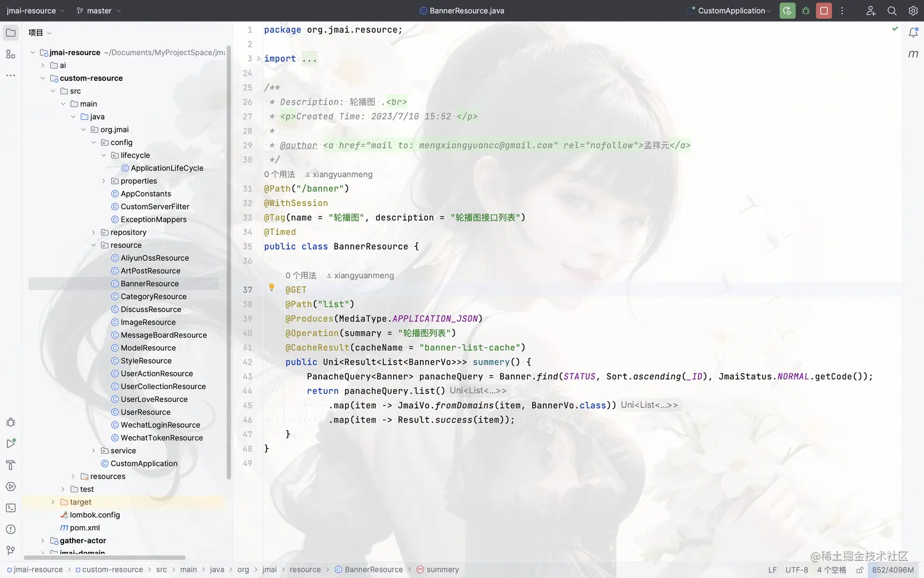This screenshot has height=578, width=924.
Task: Change the 4 个空格 indent setting
Action: pyautogui.click(x=832, y=569)
